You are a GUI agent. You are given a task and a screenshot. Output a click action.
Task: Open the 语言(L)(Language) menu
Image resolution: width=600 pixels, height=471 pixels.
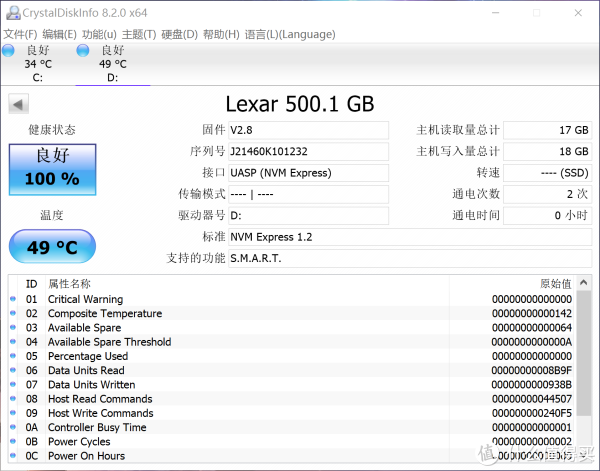click(290, 34)
